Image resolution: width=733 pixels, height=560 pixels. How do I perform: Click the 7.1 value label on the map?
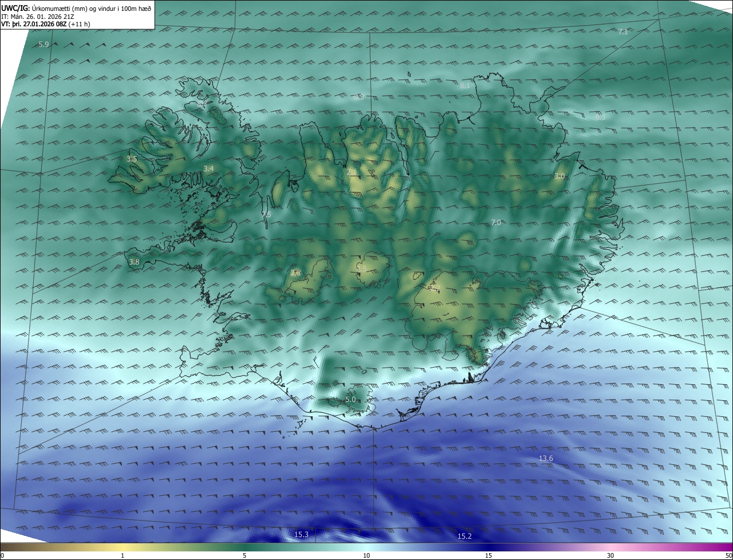pos(623,32)
